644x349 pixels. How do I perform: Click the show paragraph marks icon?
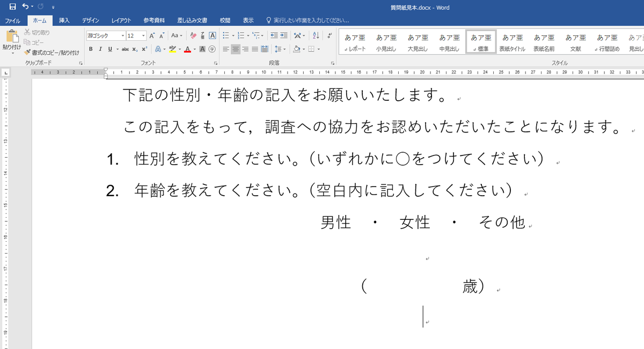coord(328,35)
